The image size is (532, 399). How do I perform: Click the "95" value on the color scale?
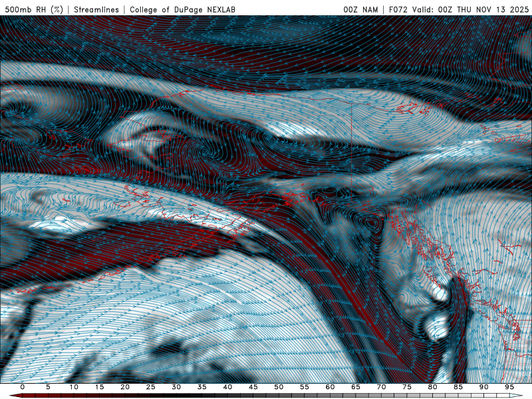[x=509, y=387]
